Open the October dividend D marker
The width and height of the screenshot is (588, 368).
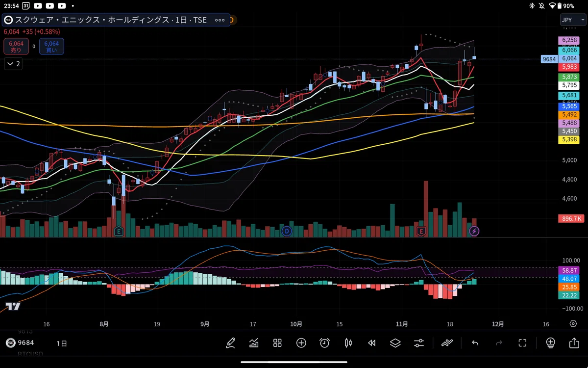pos(287,231)
